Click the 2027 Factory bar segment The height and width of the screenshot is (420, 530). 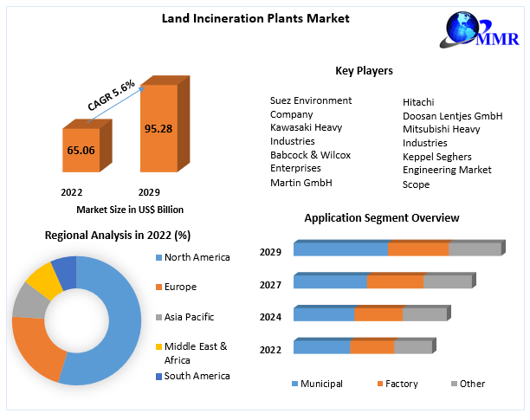click(395, 281)
